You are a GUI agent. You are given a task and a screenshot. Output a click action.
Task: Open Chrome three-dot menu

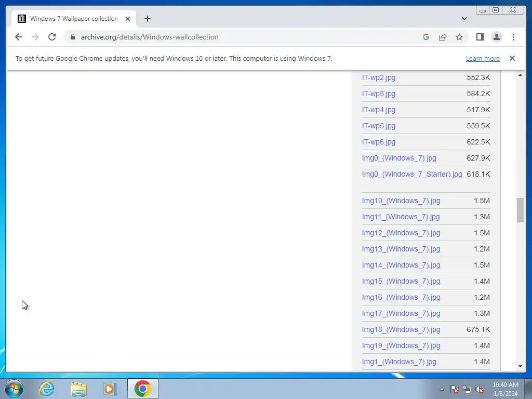[513, 37]
